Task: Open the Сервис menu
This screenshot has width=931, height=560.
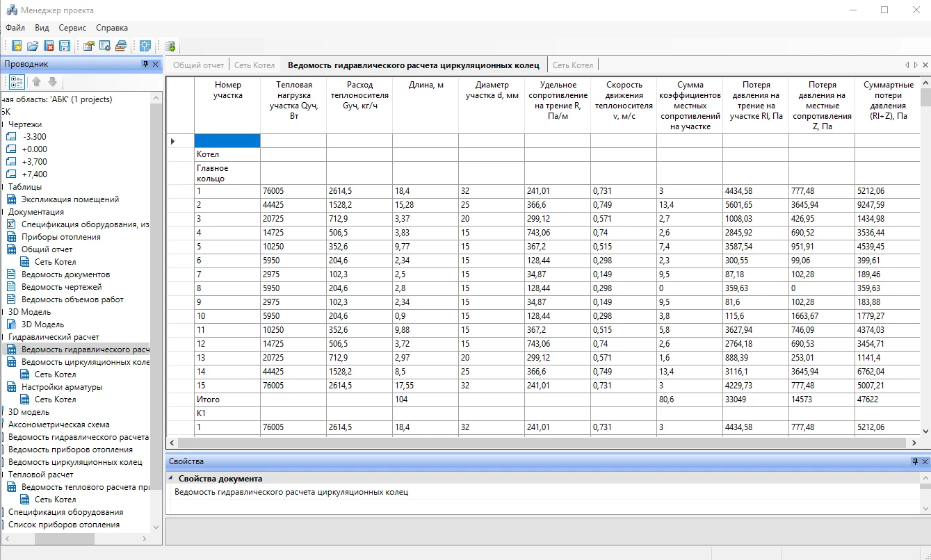Action: pyautogui.click(x=72, y=28)
